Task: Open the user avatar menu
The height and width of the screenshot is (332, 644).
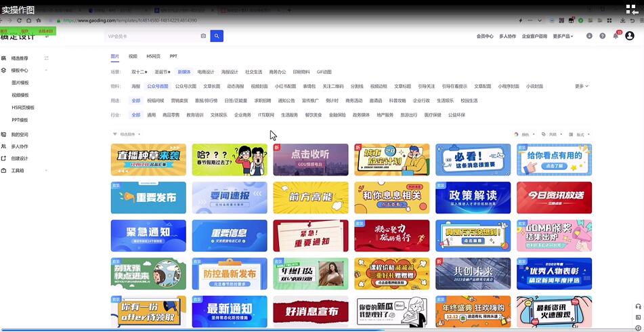Action: tap(630, 36)
